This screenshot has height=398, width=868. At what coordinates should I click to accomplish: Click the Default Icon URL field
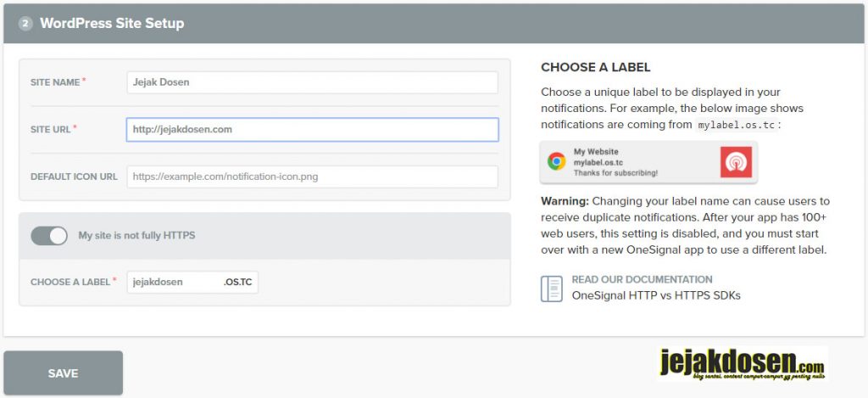(x=312, y=177)
